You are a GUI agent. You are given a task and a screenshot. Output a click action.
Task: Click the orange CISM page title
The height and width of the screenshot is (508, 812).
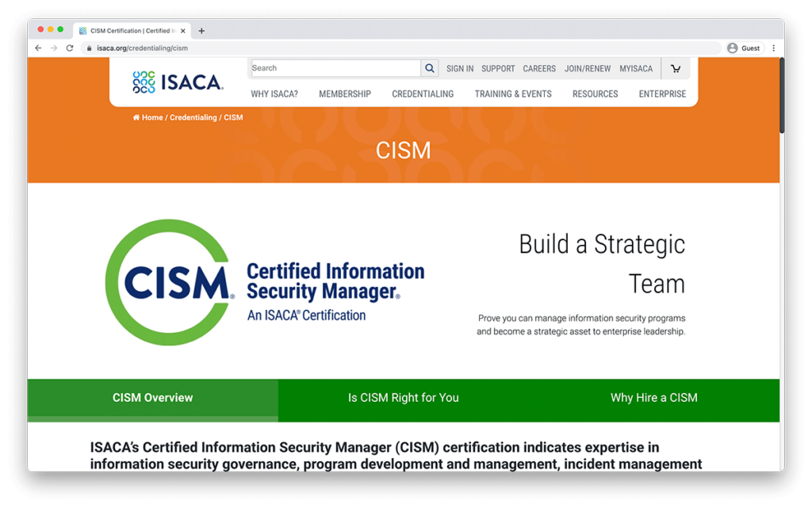tap(404, 151)
